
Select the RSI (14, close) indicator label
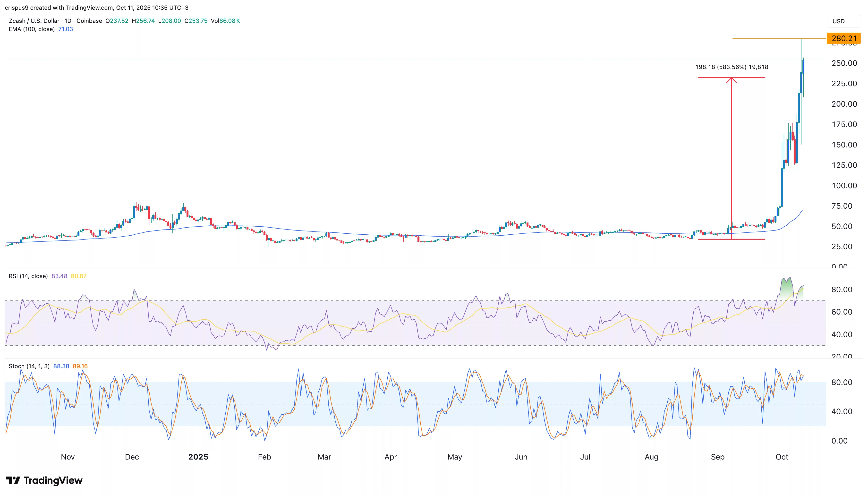pyautogui.click(x=28, y=276)
